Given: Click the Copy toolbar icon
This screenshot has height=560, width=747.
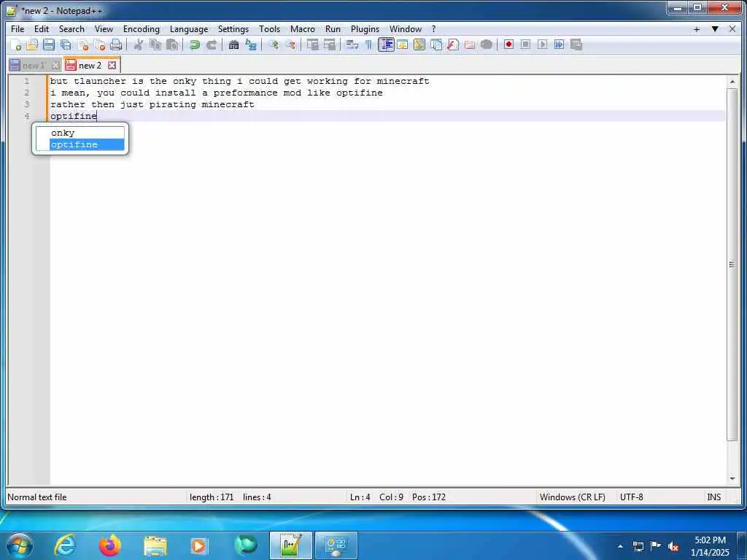Looking at the screenshot, I should pos(155,44).
